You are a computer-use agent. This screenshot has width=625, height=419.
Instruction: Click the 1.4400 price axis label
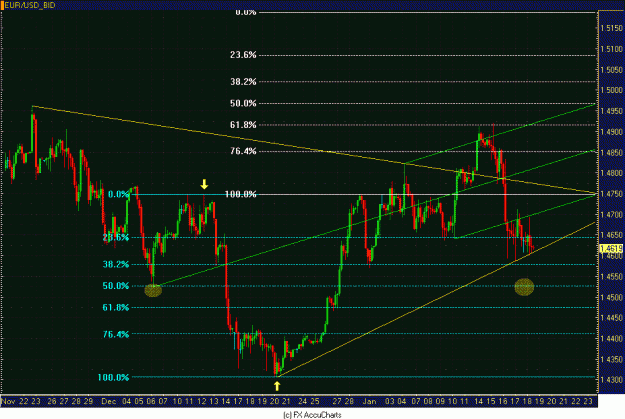(x=611, y=338)
